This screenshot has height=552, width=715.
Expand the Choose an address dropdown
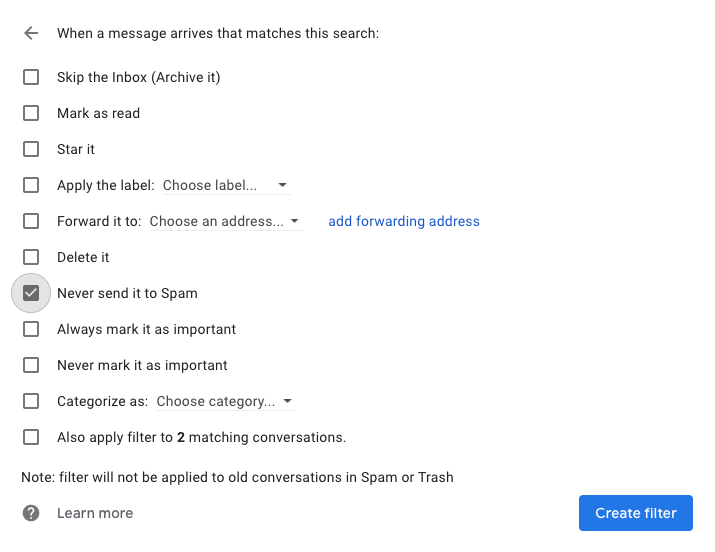click(226, 221)
